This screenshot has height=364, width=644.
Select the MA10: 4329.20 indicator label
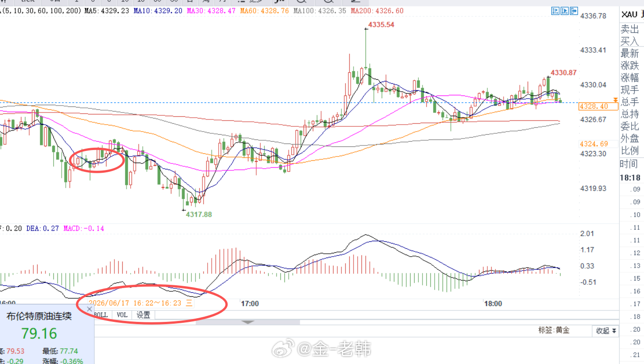pyautogui.click(x=157, y=10)
